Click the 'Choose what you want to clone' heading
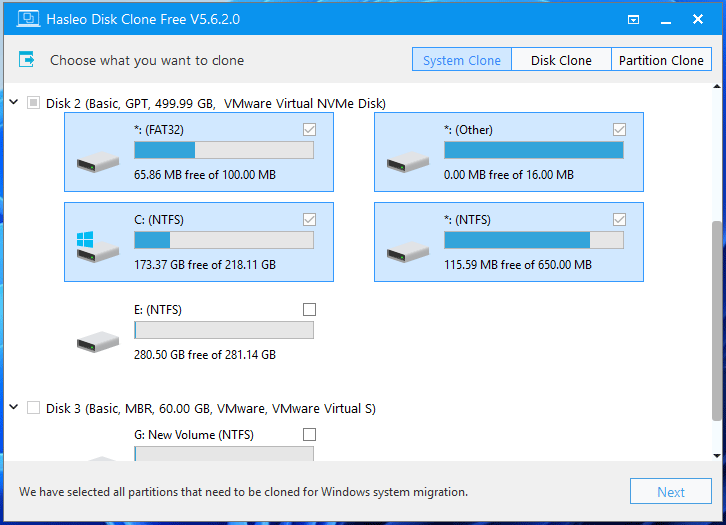Image resolution: width=726 pixels, height=525 pixels. pos(147,61)
